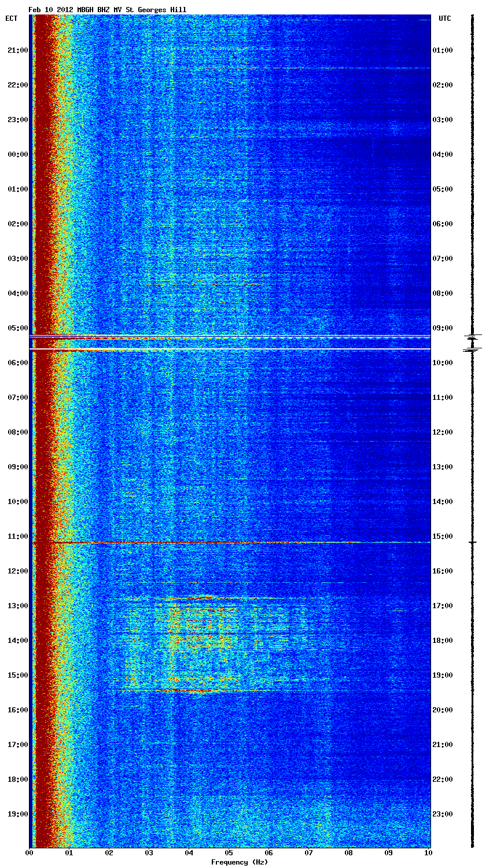This screenshot has height=868, width=493.
Task: Click the 18:00 label on the ECT axis
Action: pos(18,779)
